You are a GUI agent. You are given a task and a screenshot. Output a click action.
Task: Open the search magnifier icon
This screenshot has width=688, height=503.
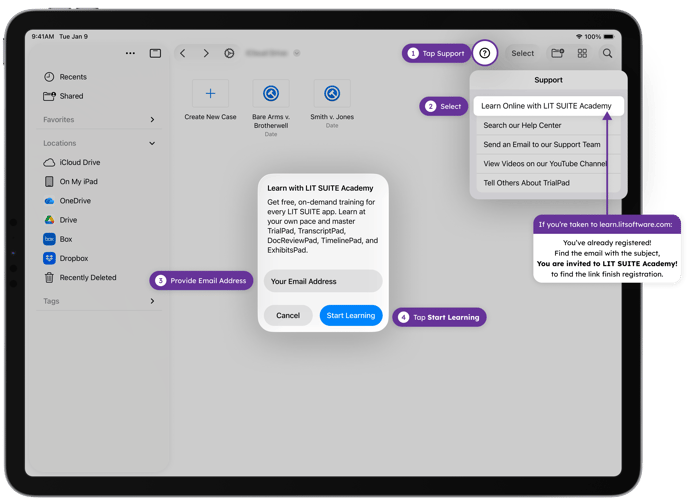tap(607, 53)
